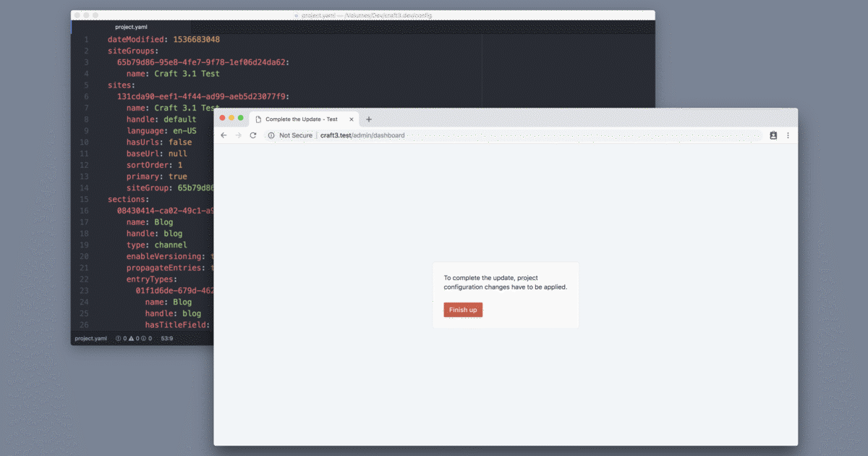Click the 'primary: true' line
868x456 pixels.
(156, 176)
